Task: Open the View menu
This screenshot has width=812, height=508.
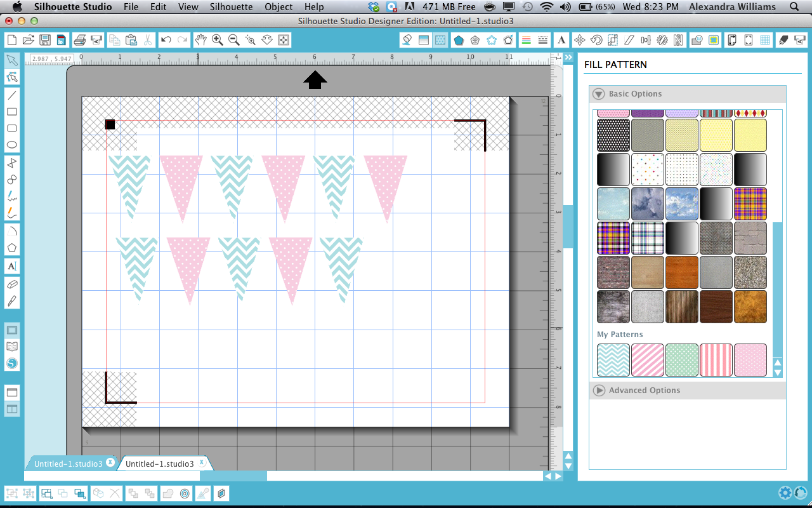Action: tap(188, 7)
